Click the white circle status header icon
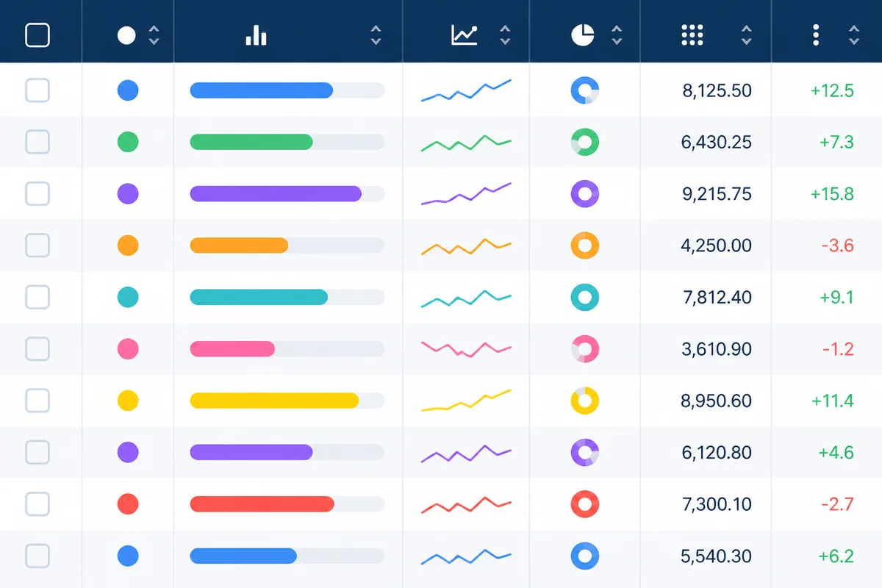This screenshot has width=882, height=588. (x=126, y=35)
